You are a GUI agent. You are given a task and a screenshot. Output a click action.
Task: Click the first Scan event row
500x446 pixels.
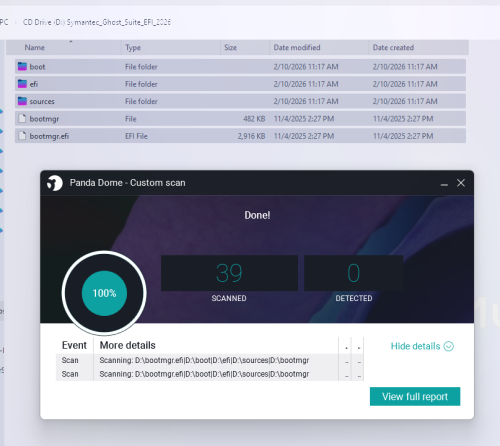210,360
